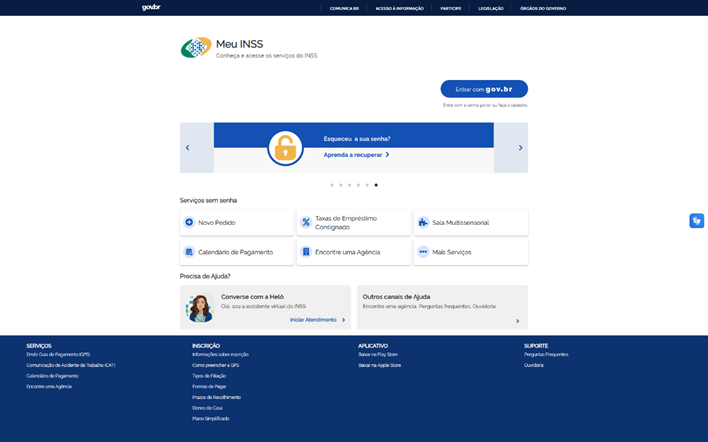Open footer link Emitir Guia de Pagamento (GPS)
This screenshot has width=708, height=442.
58,354
